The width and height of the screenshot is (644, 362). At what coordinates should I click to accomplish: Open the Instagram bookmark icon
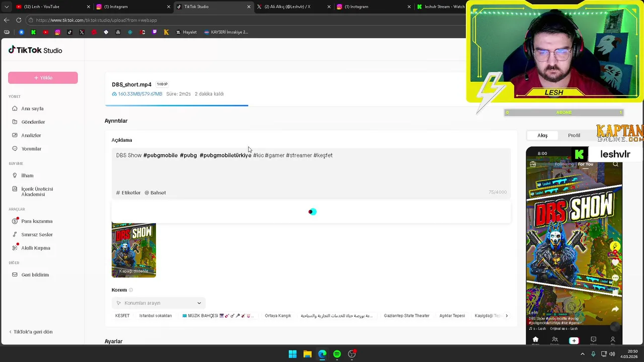(57, 32)
